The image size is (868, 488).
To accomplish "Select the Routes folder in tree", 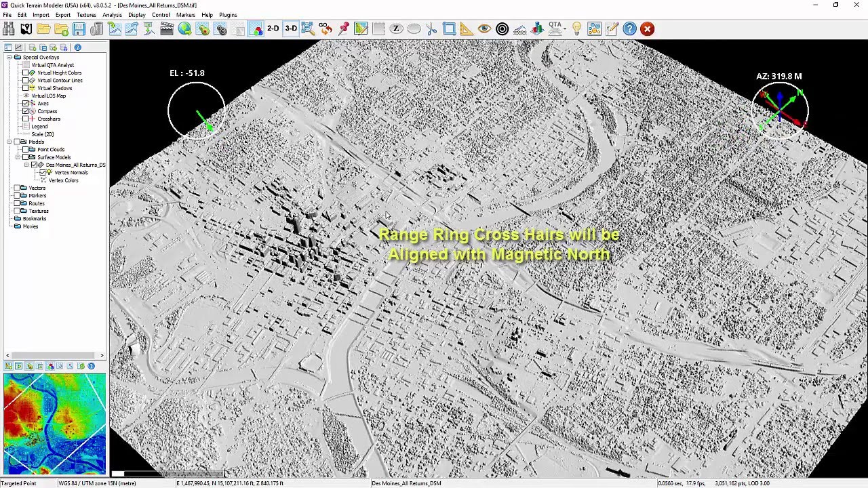I will [x=37, y=203].
